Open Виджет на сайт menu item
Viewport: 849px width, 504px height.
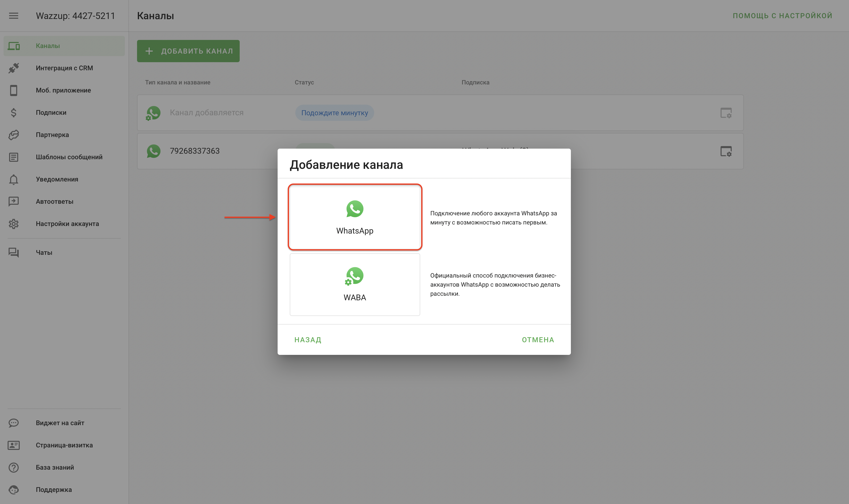pyautogui.click(x=60, y=423)
